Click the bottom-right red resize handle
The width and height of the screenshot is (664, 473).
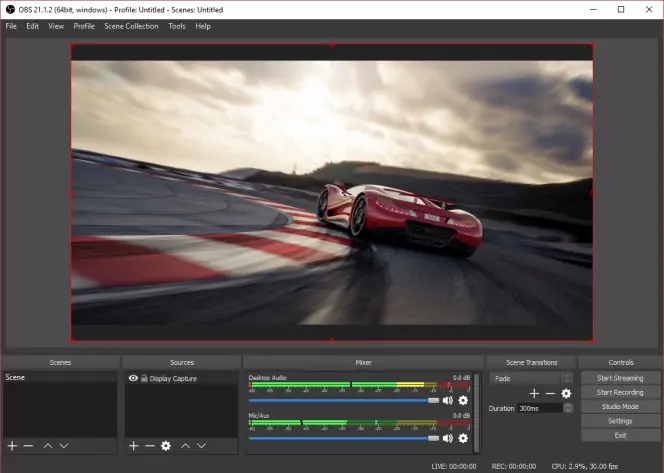pyautogui.click(x=593, y=340)
